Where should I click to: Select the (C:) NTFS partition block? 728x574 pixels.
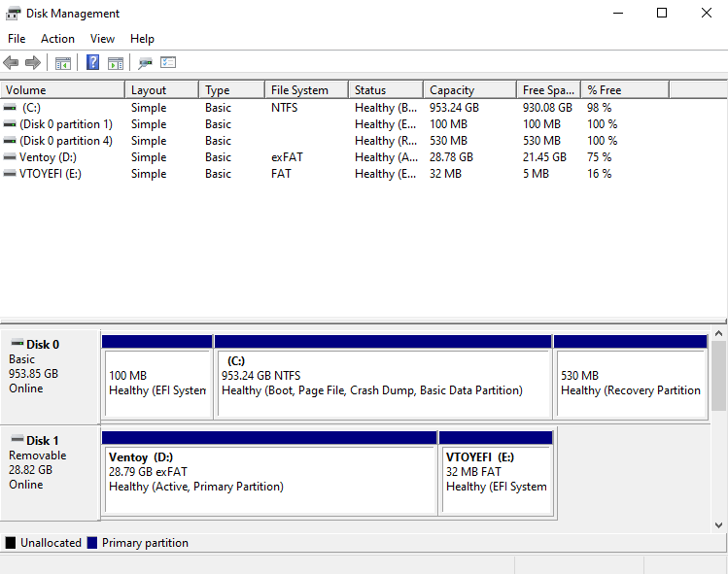coord(383,382)
